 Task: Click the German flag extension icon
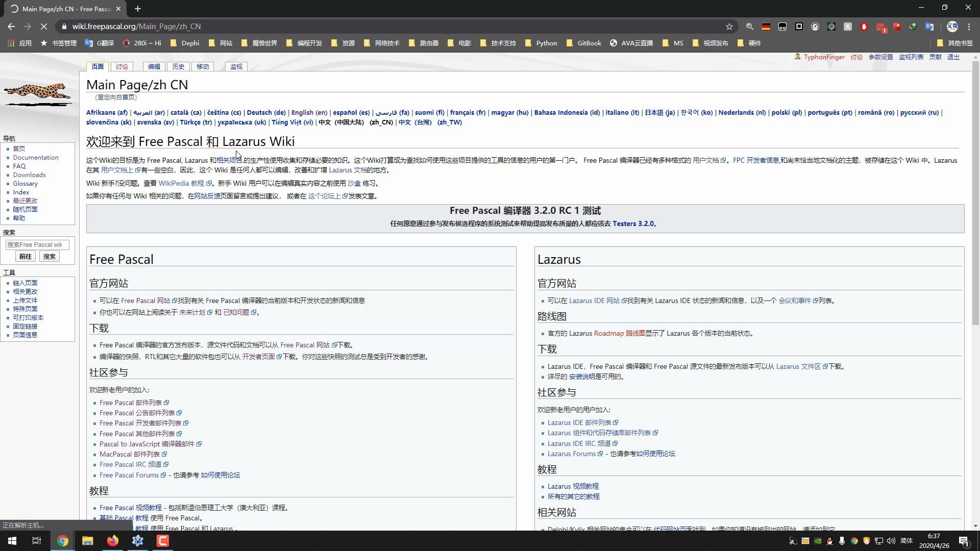pos(766,27)
